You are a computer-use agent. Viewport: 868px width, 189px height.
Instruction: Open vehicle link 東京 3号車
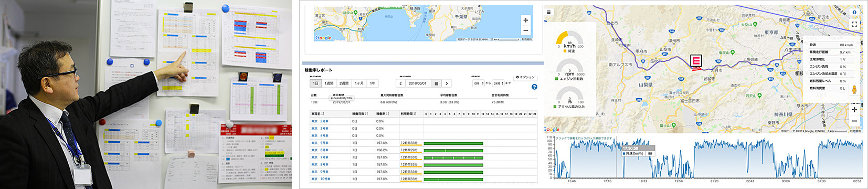coord(320,129)
